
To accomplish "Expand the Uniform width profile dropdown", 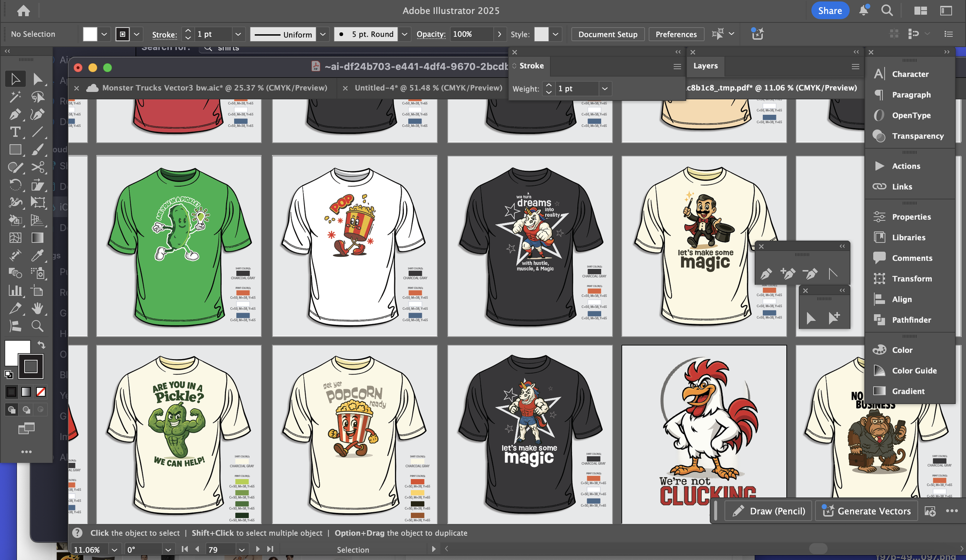I will (x=323, y=34).
